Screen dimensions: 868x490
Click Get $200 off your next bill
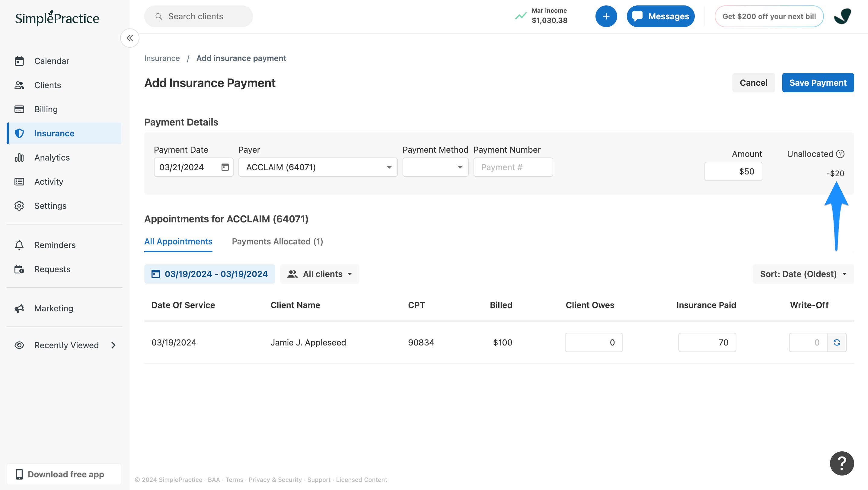tap(769, 16)
